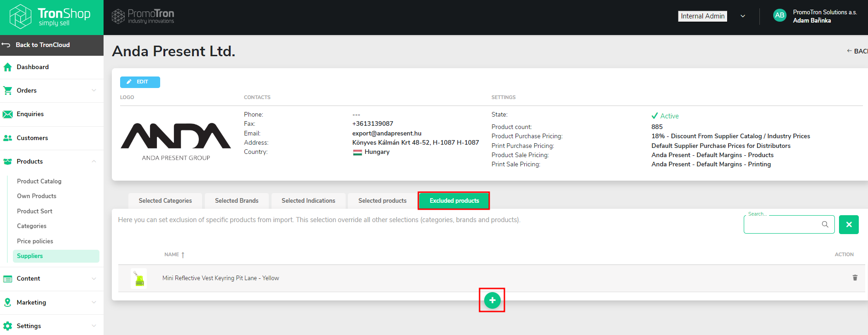Switch to Selected Brands tab
The height and width of the screenshot is (335, 868).
[x=237, y=200]
